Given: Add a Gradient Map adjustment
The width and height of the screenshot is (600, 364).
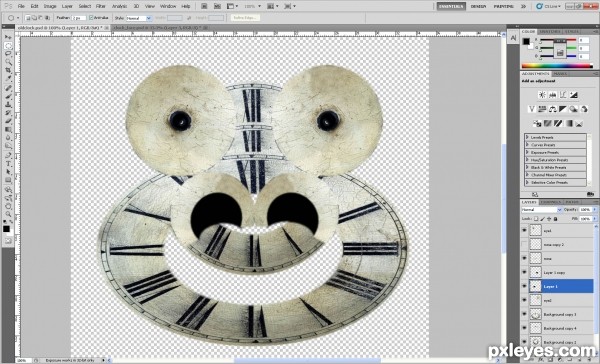Looking at the screenshot, I should [x=569, y=123].
